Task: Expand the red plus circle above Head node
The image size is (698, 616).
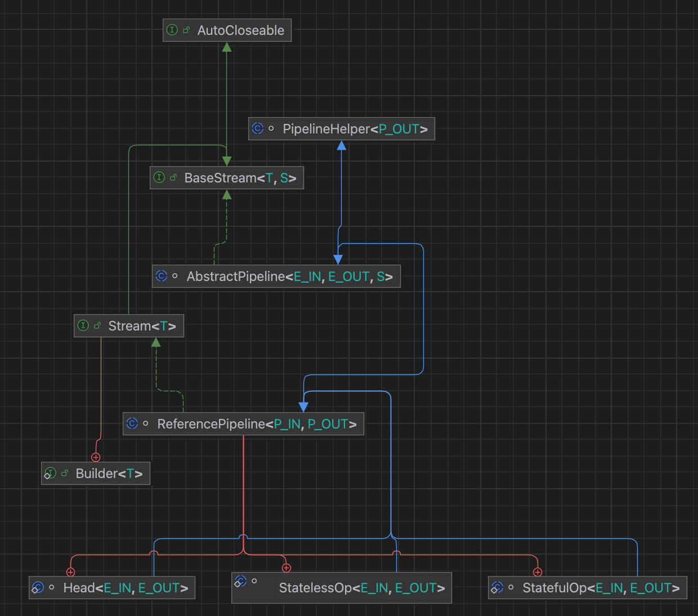Action: (x=72, y=572)
